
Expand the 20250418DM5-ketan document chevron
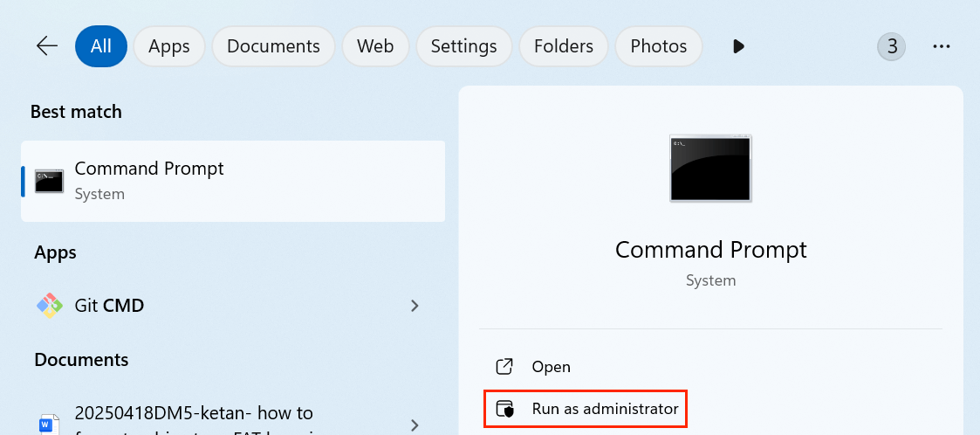[x=414, y=425]
